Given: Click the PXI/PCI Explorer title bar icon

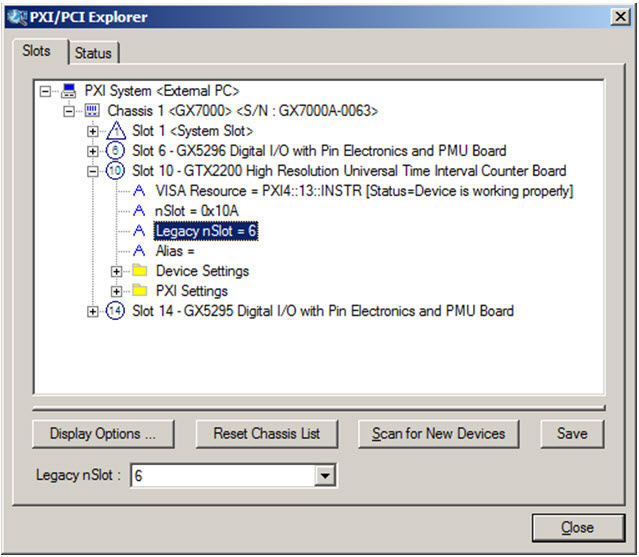Looking at the screenshot, I should (17, 17).
